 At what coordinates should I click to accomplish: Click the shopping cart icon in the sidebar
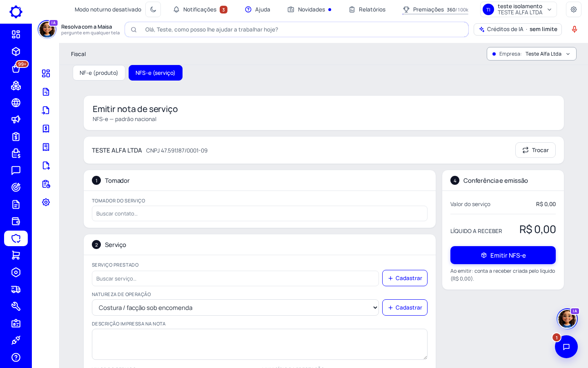[x=16, y=255]
